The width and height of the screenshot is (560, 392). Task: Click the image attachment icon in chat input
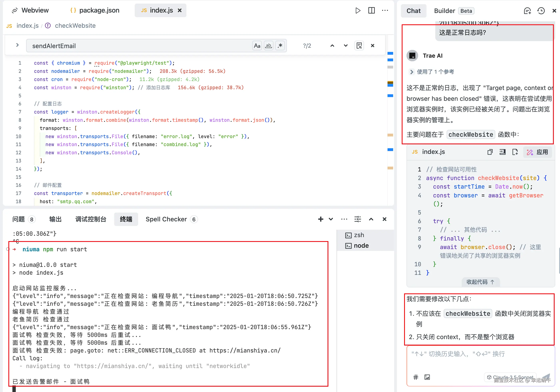[x=427, y=377]
